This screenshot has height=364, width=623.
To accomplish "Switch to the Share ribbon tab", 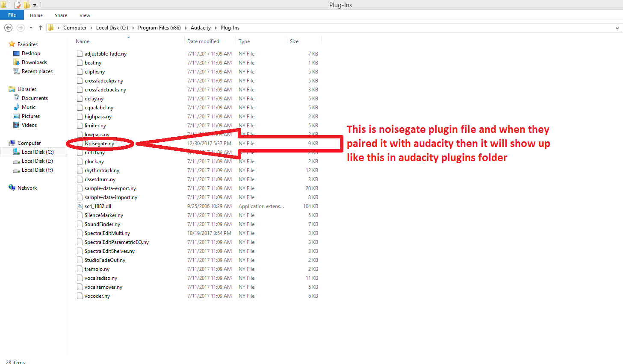I will pos(61,15).
